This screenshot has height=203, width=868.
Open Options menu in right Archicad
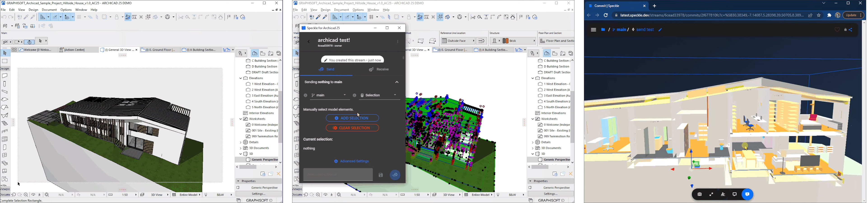[358, 10]
